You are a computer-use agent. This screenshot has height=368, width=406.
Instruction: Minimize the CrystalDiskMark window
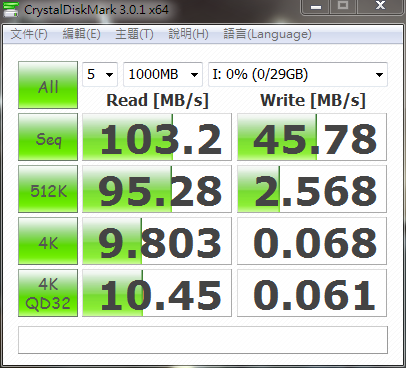316,7
